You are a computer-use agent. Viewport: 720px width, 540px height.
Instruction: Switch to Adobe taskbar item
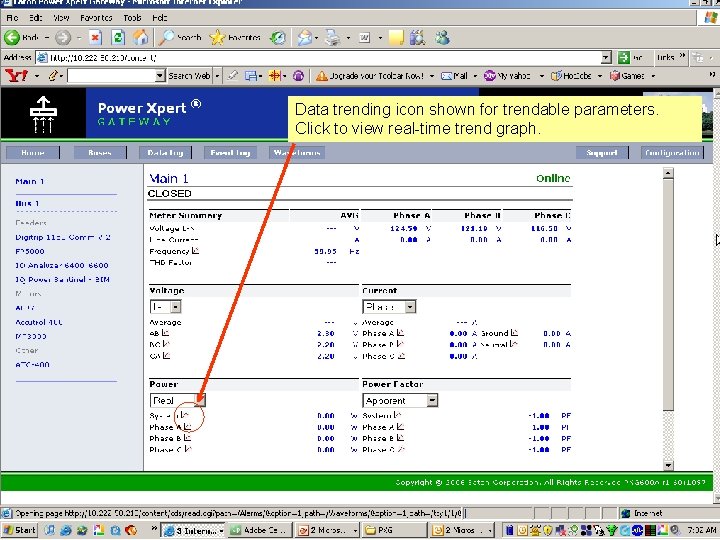pyautogui.click(x=260, y=530)
